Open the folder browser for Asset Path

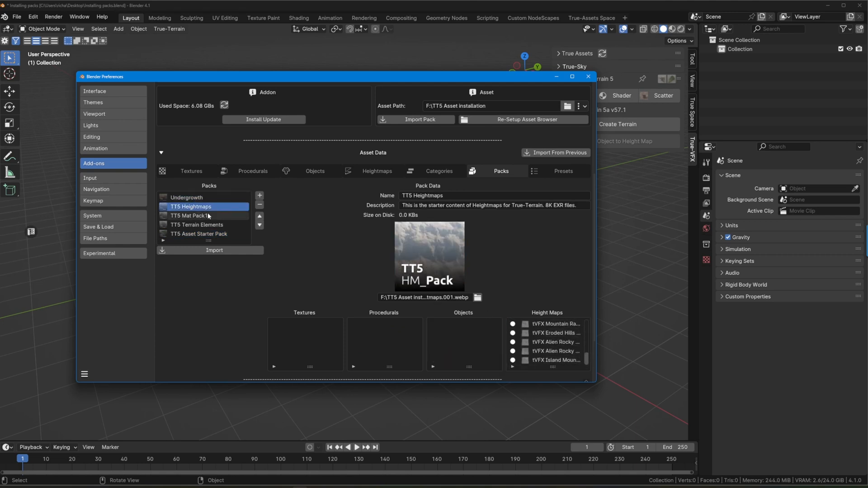point(567,106)
